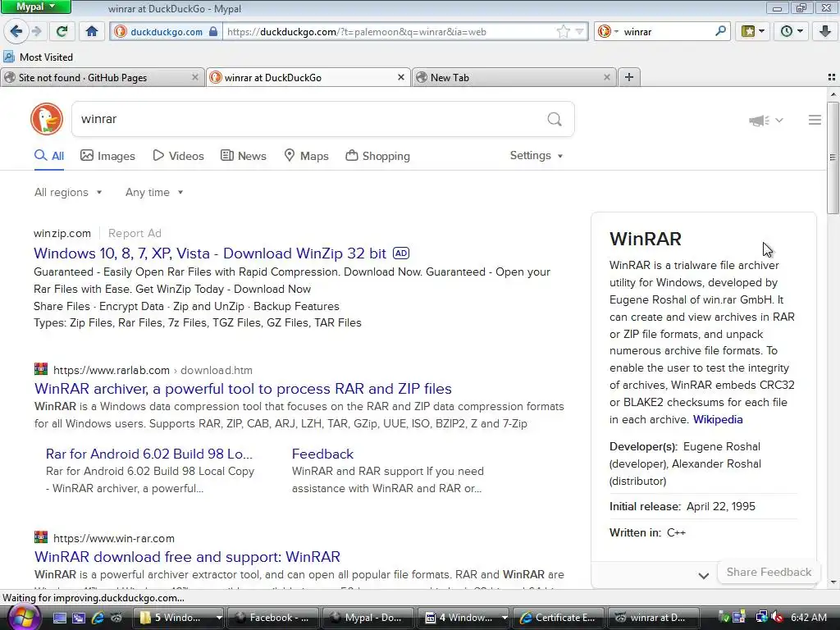Open the Wikipedia link in WinRAR panel
This screenshot has height=630, width=840.
[717, 419]
